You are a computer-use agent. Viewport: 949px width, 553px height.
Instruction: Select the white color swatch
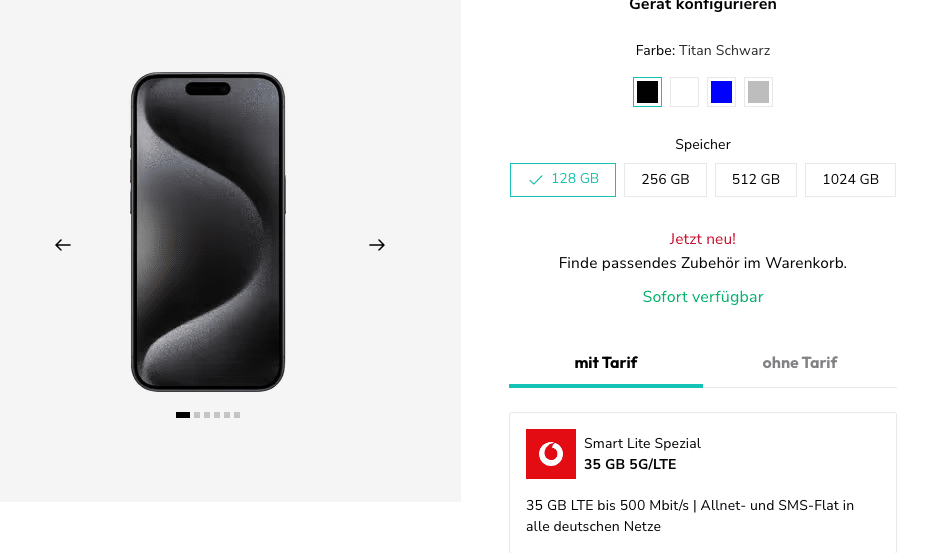pos(685,92)
